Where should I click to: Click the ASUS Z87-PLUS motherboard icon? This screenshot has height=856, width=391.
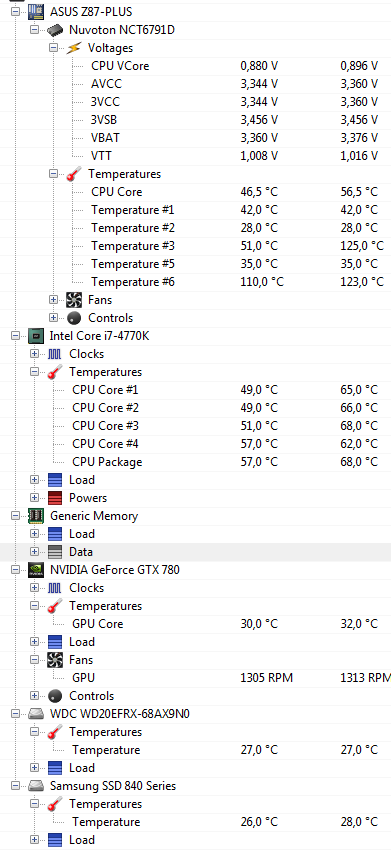tap(36, 11)
